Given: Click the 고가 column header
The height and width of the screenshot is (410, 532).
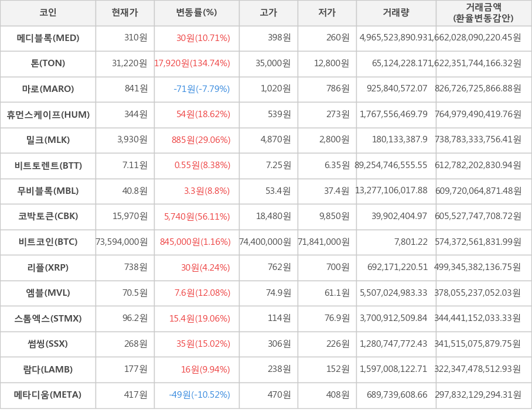Looking at the screenshot, I should pyautogui.click(x=268, y=13).
